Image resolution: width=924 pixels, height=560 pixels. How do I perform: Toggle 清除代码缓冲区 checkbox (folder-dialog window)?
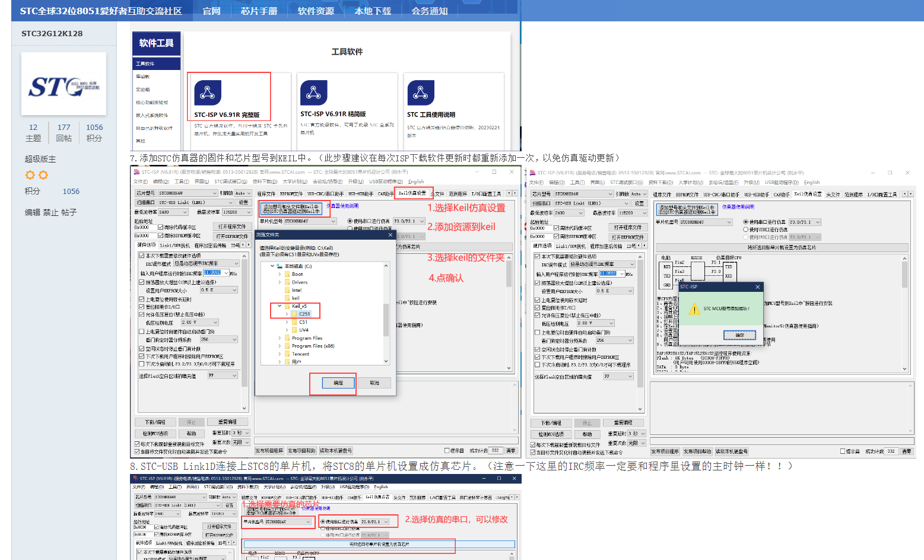[160, 227]
